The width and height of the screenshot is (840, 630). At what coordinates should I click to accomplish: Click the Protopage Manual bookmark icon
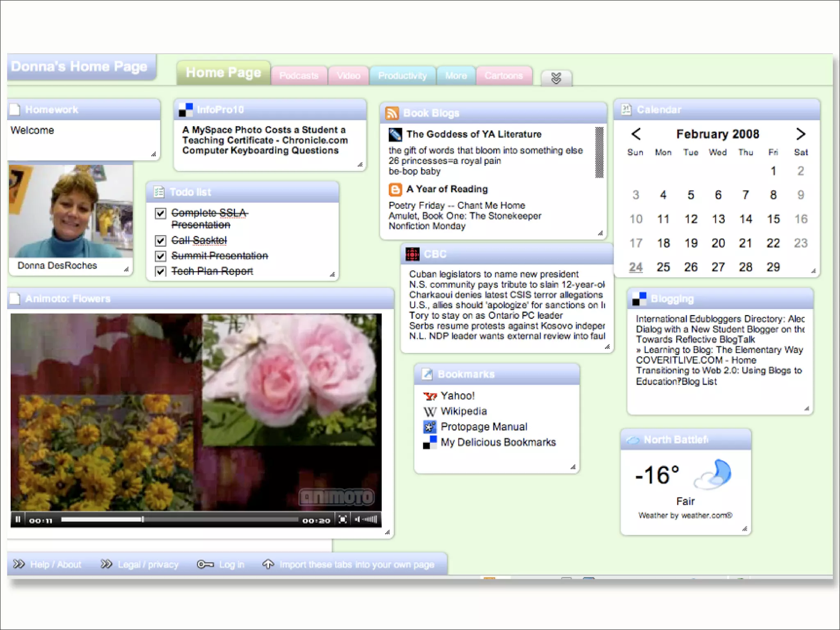pos(430,427)
